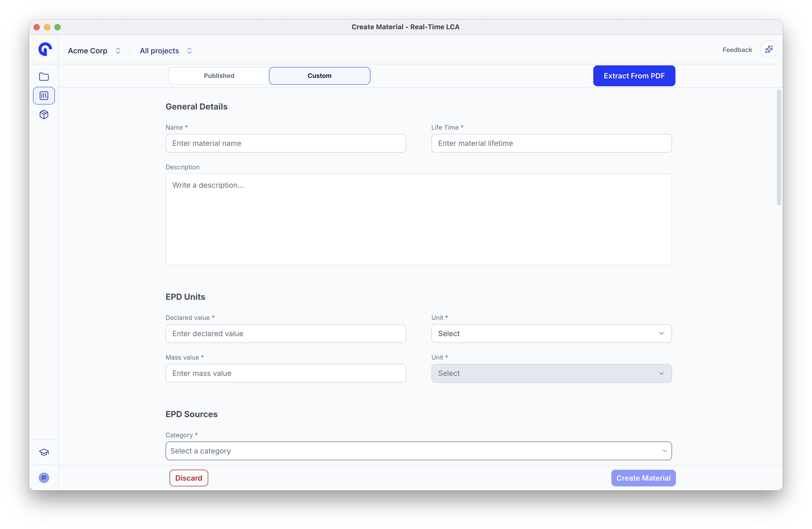This screenshot has height=529, width=812.
Task: Focus the declared value input field
Action: tap(286, 333)
